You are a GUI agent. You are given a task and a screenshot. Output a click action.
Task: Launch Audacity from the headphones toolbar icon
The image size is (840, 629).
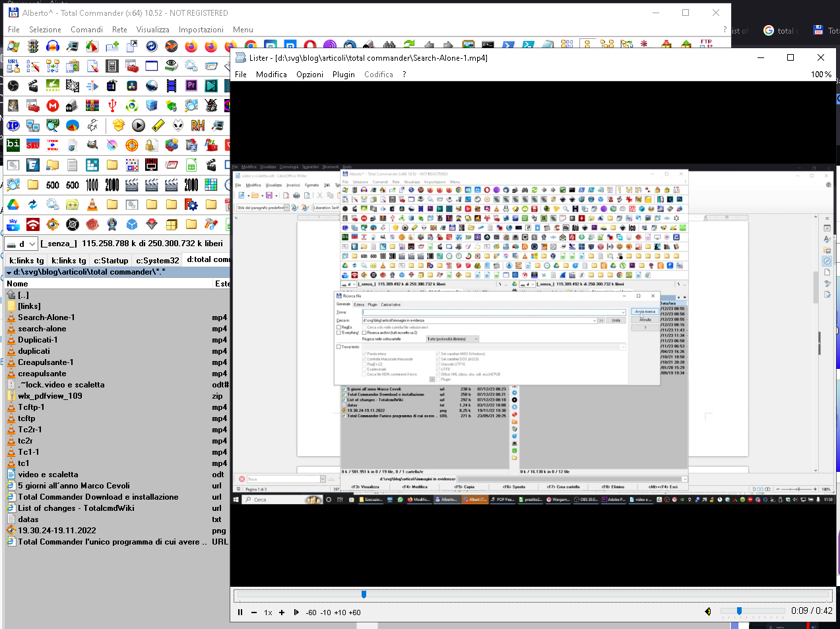tap(53, 46)
